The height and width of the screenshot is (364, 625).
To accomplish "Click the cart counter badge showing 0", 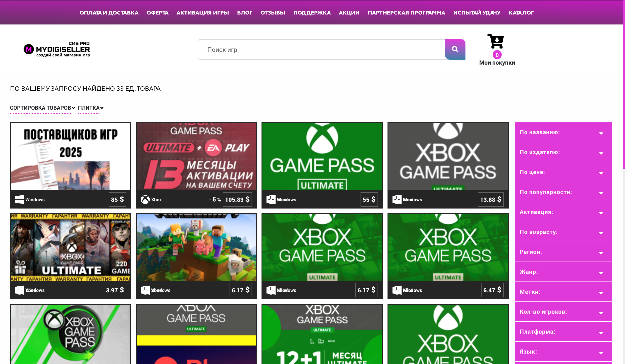I will tap(497, 55).
